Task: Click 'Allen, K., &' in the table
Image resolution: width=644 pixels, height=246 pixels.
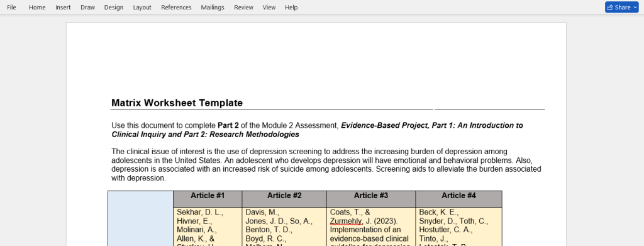Action: tap(196, 238)
